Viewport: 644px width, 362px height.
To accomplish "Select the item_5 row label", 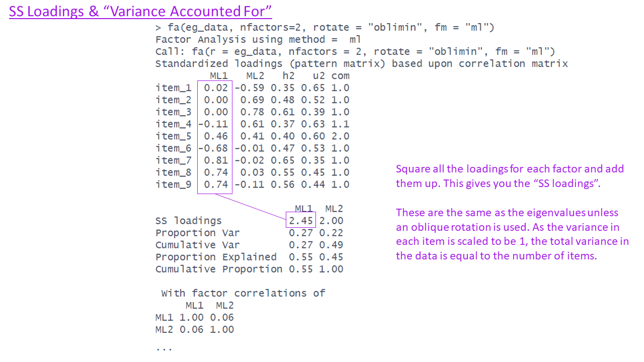I will click(x=174, y=136).
